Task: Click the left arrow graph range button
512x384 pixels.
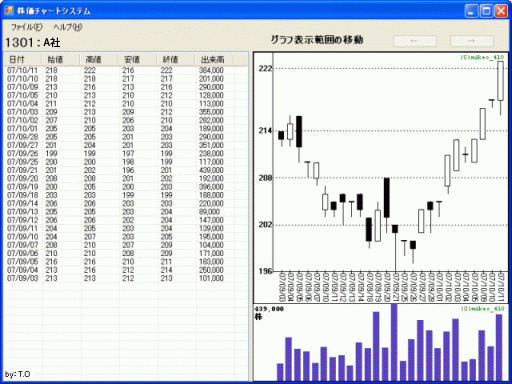Action: click(x=415, y=41)
